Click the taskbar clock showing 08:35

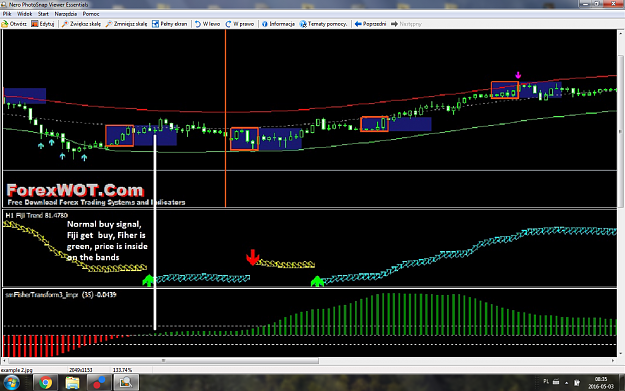pyautogui.click(x=601, y=383)
